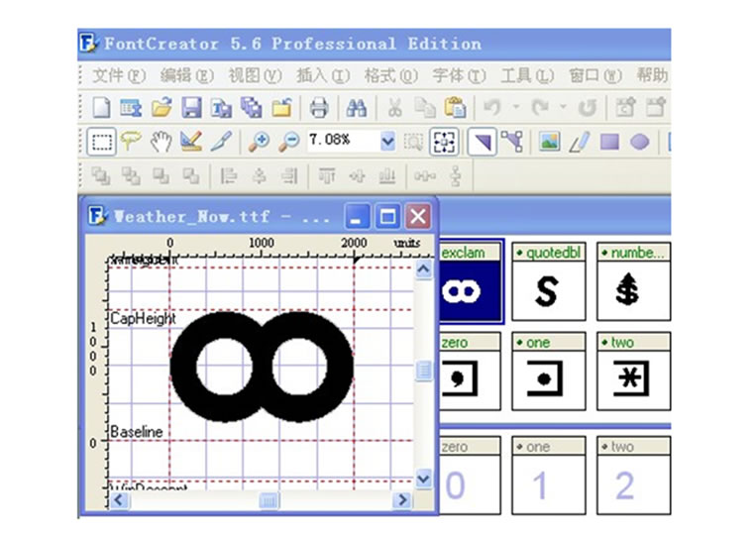The image size is (756, 536).
Task: Open the 文件 (File) menu
Action: [118, 75]
